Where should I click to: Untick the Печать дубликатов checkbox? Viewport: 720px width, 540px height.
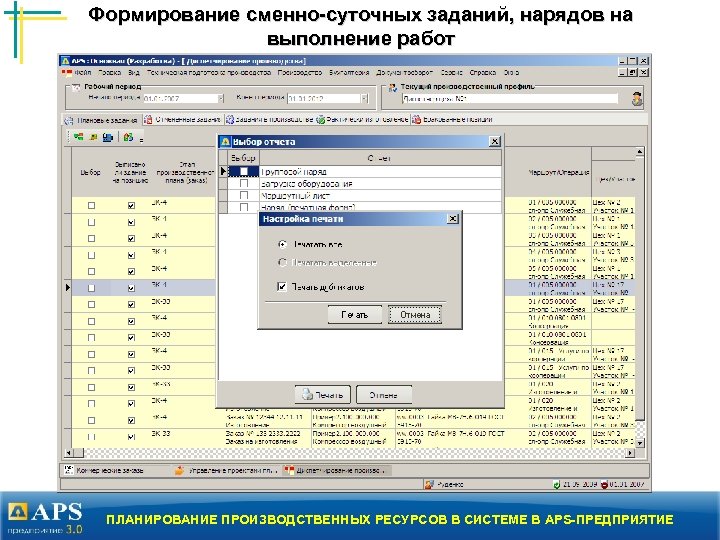282,287
